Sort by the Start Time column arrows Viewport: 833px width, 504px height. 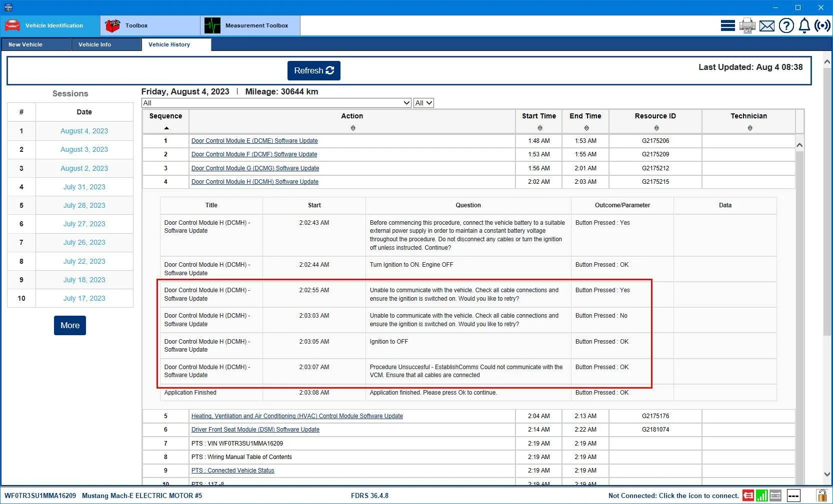[540, 128]
